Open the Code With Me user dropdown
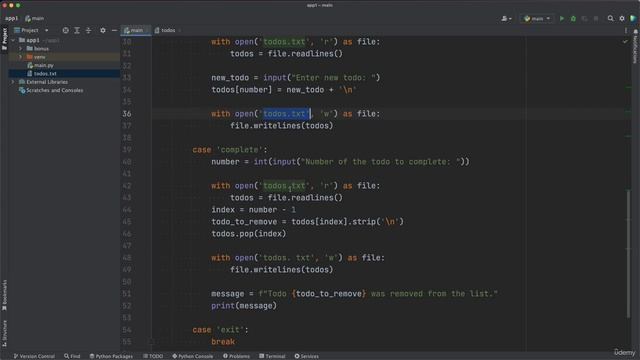This screenshot has height=360, width=640. coord(506,18)
